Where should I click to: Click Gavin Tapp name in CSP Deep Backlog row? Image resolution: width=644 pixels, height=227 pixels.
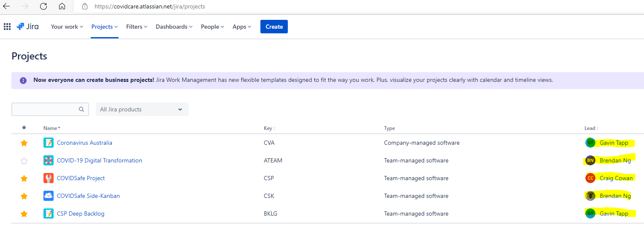(614, 213)
